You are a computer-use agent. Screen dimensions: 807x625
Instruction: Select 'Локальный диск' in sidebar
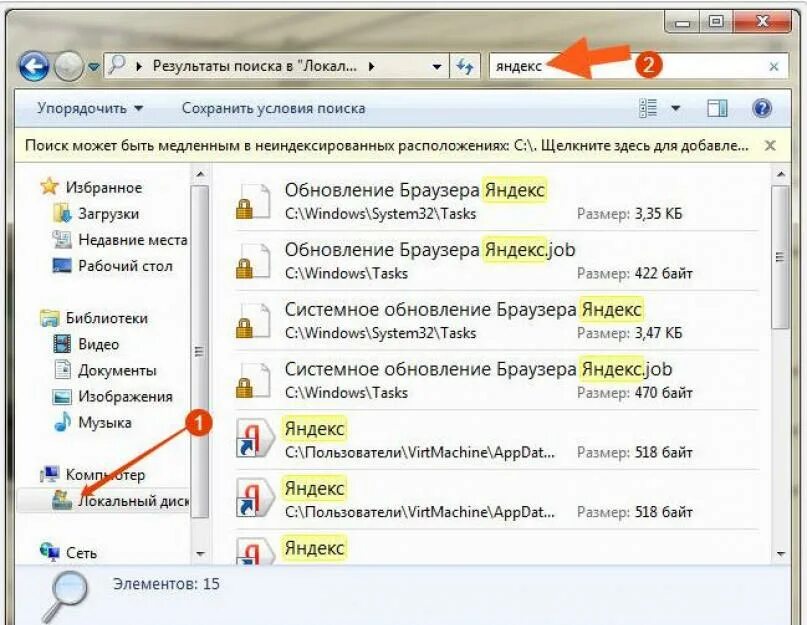click(133, 501)
